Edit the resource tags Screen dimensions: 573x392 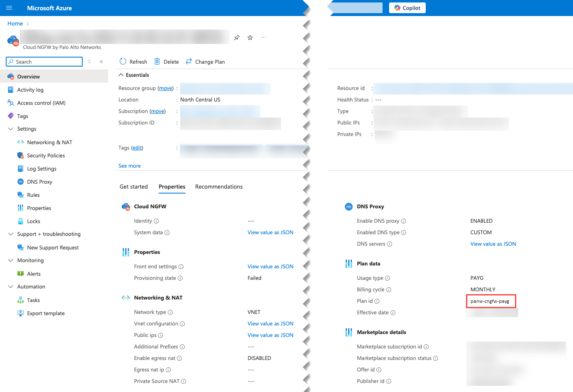click(137, 148)
